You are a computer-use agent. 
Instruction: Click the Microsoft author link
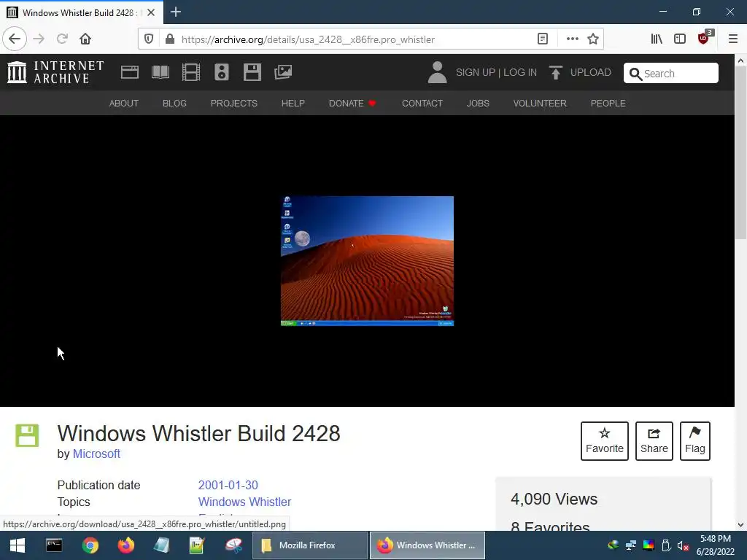96,454
